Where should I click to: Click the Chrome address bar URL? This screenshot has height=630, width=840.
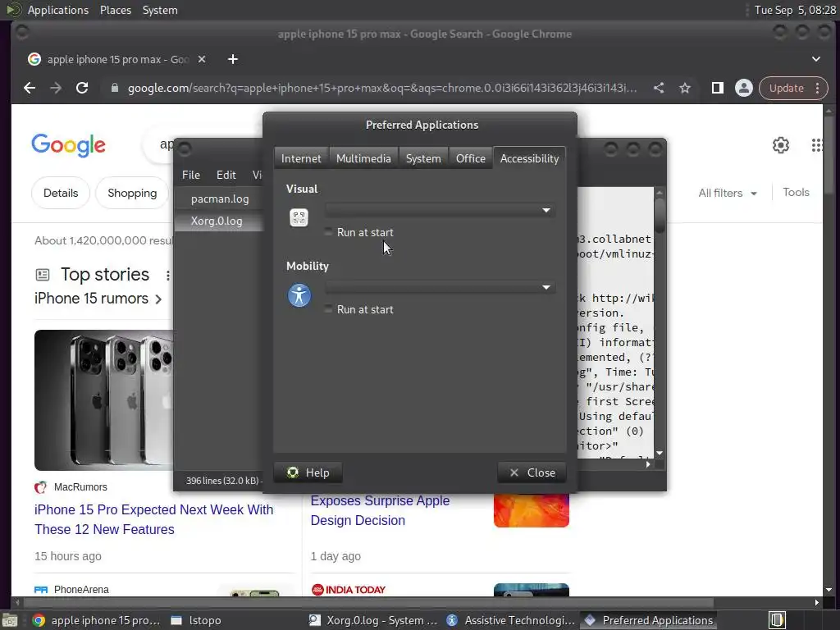tap(382, 88)
